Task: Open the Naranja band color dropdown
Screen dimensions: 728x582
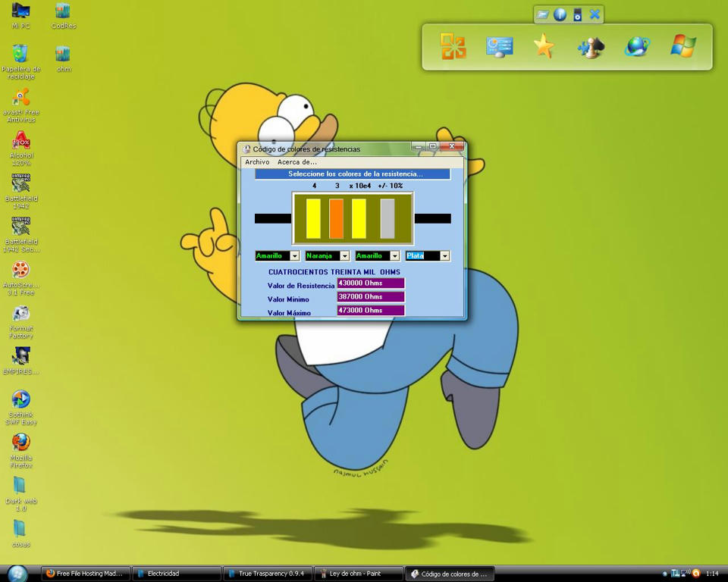Action: [344, 255]
